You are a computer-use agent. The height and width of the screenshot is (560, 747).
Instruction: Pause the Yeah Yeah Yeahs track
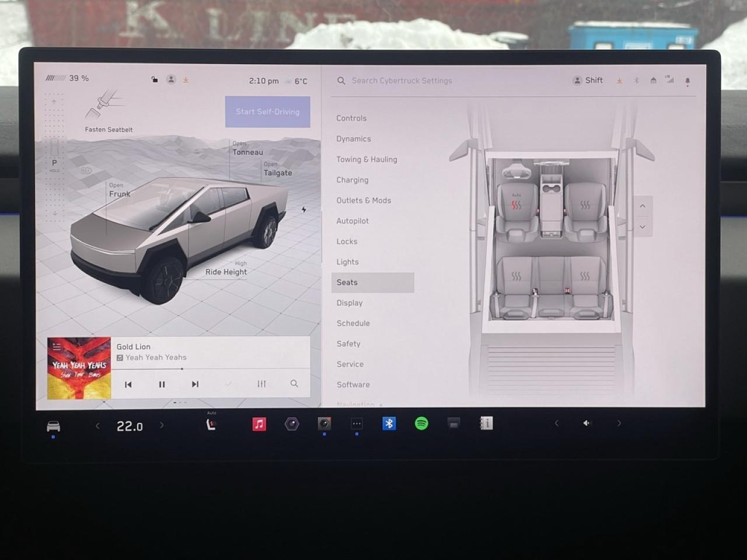(x=162, y=384)
